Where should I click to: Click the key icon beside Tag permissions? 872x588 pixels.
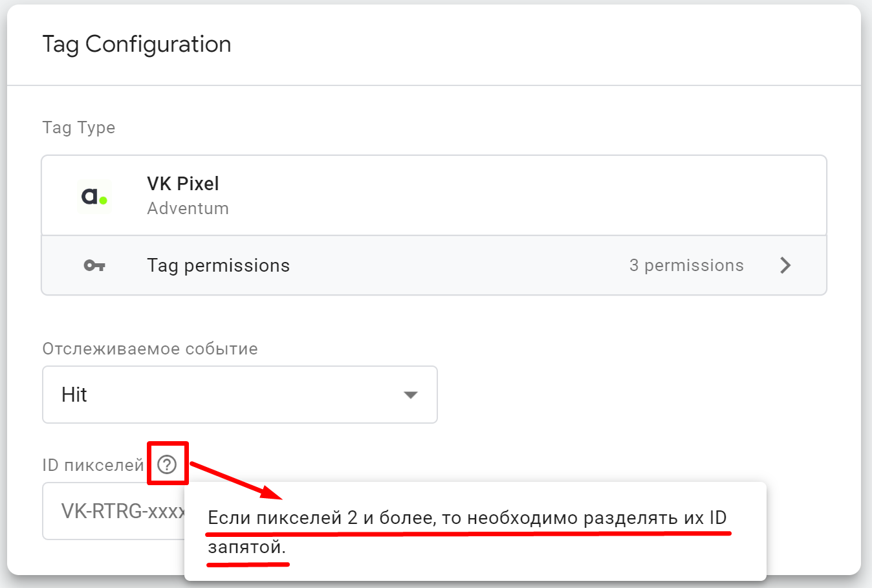pos(94,265)
